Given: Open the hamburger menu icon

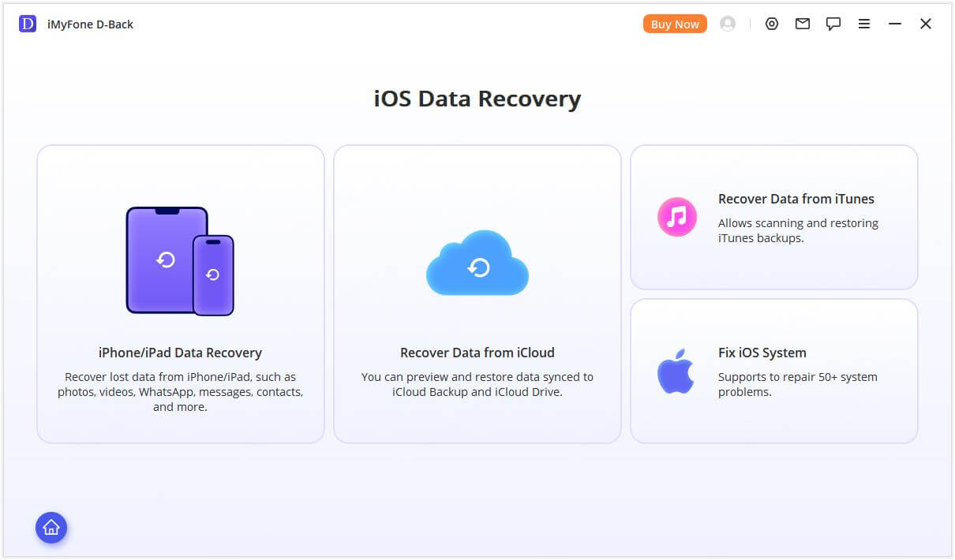Looking at the screenshot, I should (x=864, y=24).
